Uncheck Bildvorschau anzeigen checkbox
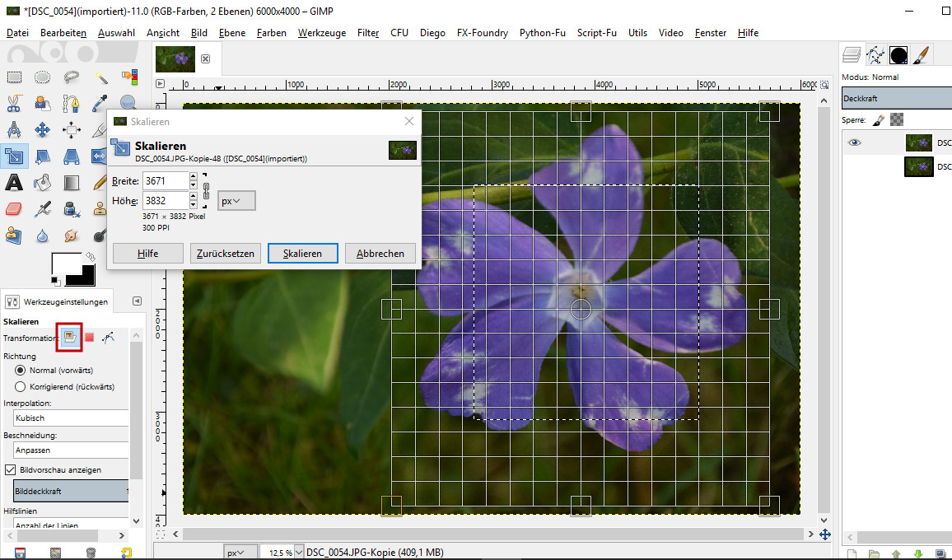952x560 pixels. pyautogui.click(x=11, y=469)
